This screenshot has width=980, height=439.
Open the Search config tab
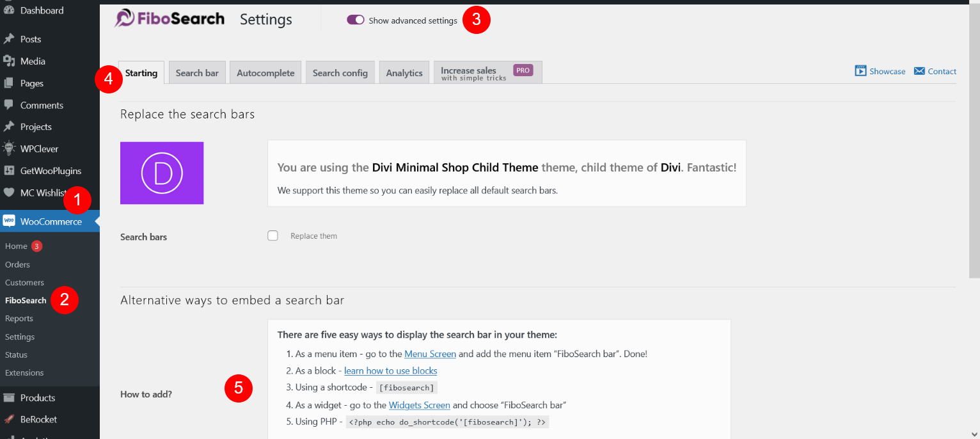(x=340, y=73)
